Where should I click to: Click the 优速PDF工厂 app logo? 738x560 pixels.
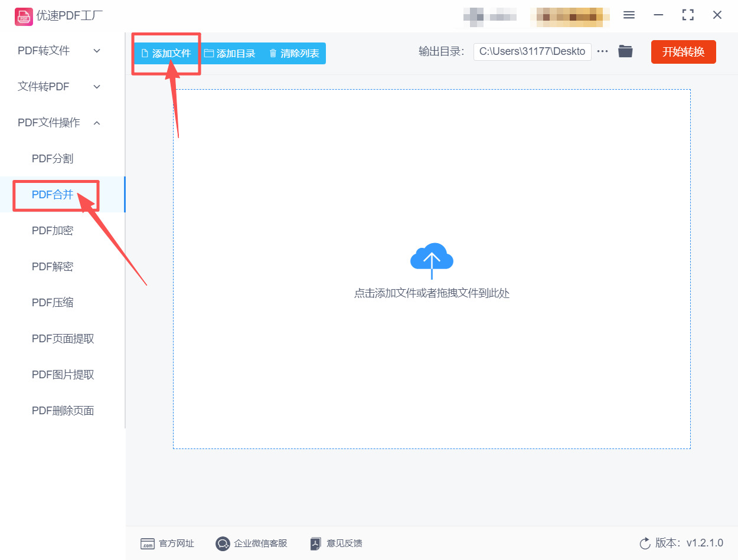24,16
